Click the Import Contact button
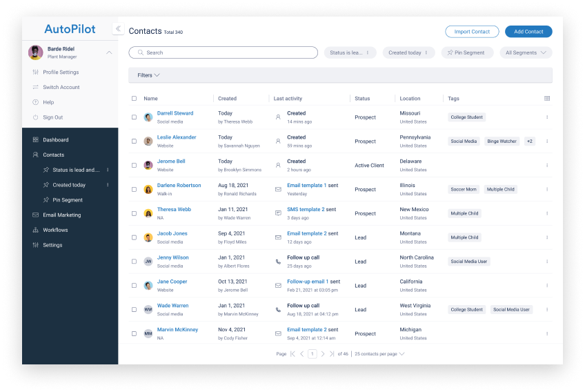 (x=472, y=32)
